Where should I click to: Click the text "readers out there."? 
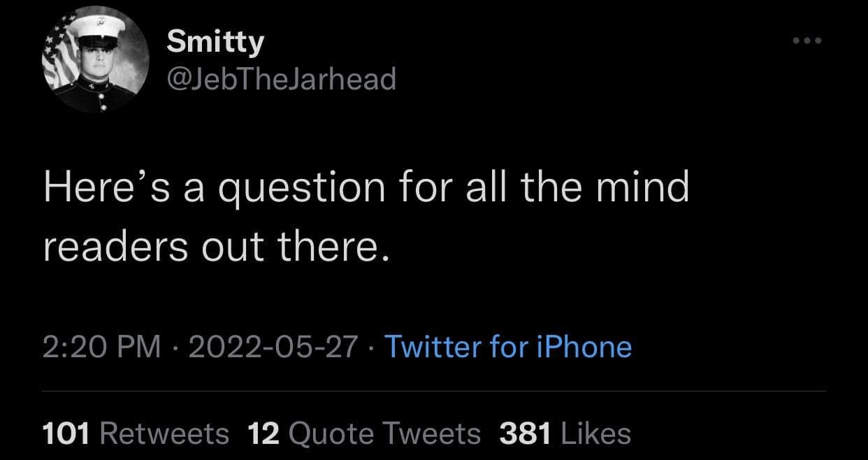coord(215,249)
